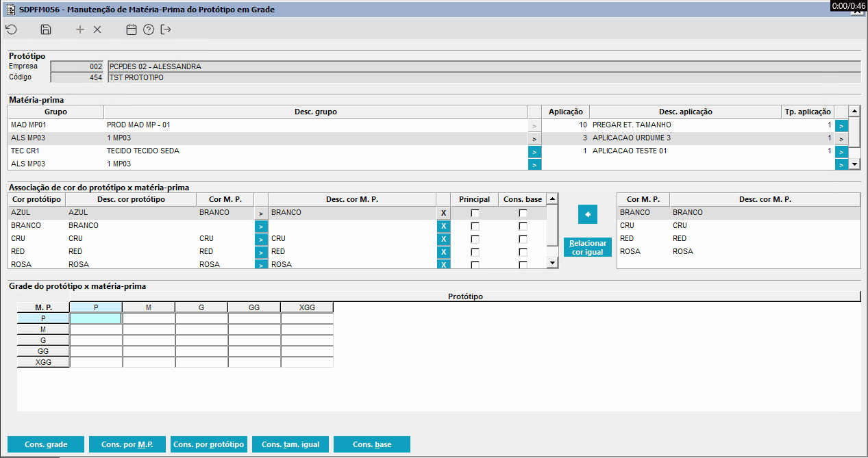The image size is (868, 458).
Task: Open the help question-mark icon
Action: tap(149, 29)
